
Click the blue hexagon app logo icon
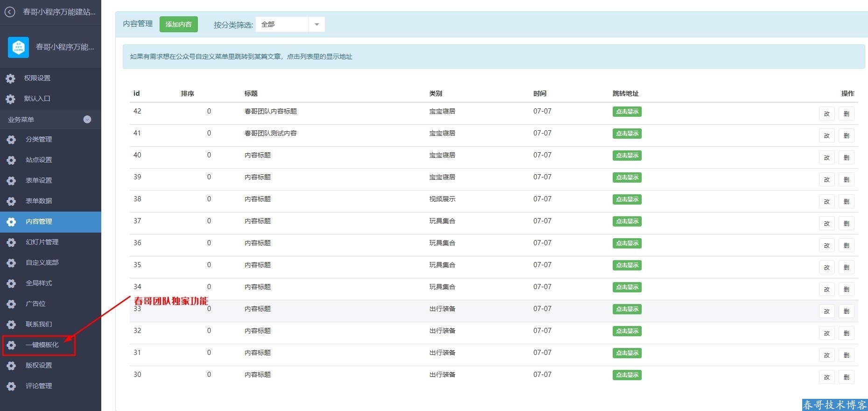pos(19,47)
